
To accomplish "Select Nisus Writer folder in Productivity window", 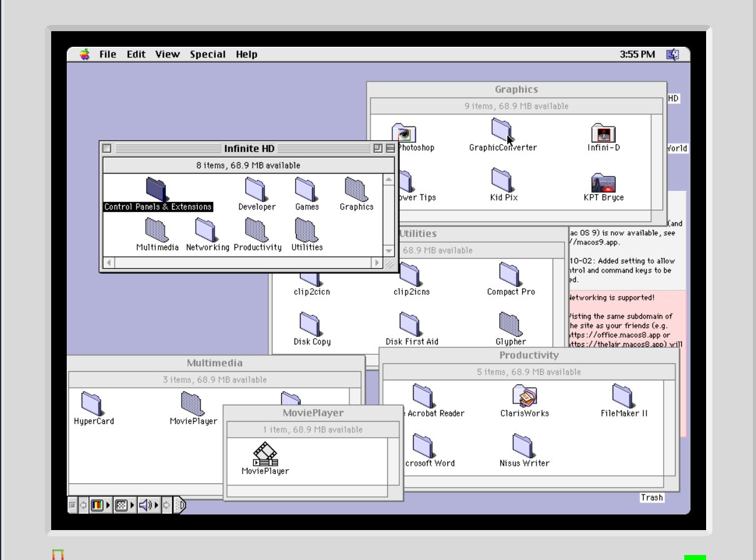I will (x=523, y=445).
